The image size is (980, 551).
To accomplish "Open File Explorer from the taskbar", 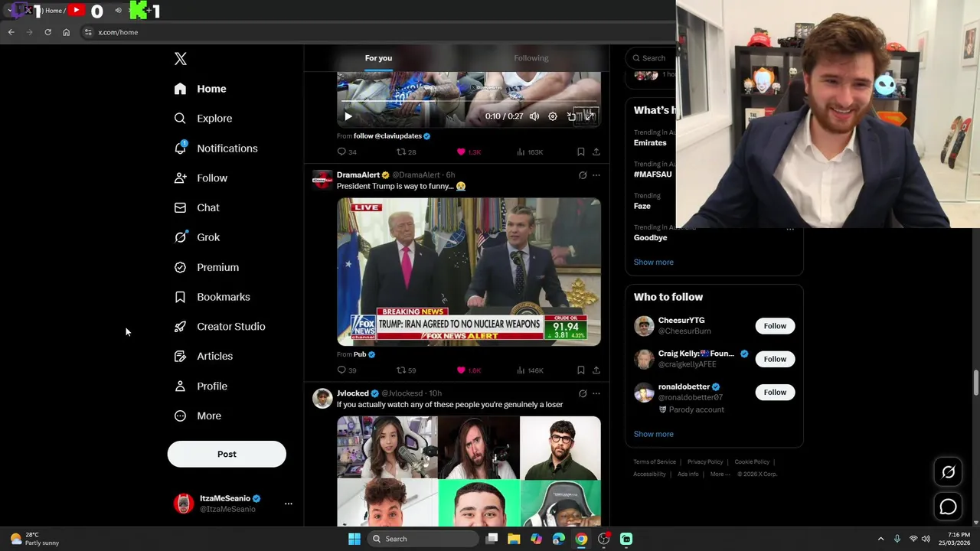I will [514, 539].
